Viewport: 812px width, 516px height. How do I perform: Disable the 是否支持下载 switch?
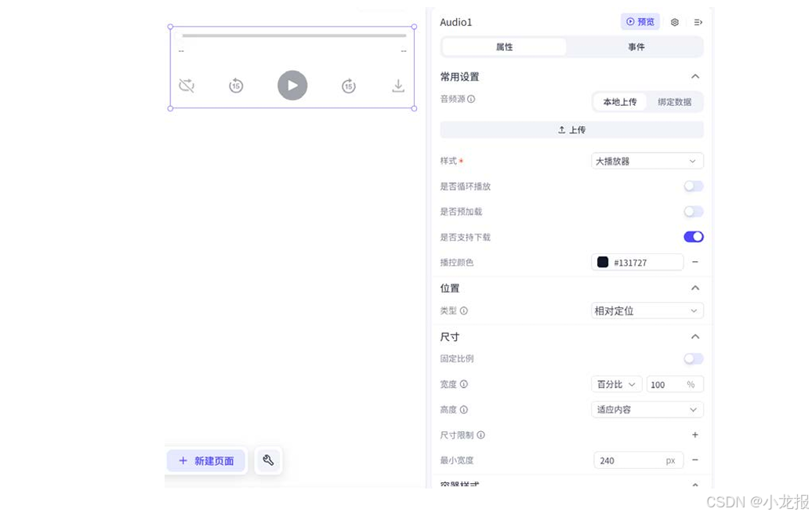pyautogui.click(x=693, y=236)
